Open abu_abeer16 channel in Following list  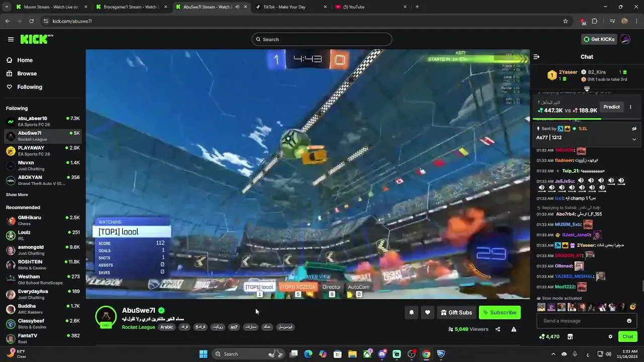tap(43, 121)
